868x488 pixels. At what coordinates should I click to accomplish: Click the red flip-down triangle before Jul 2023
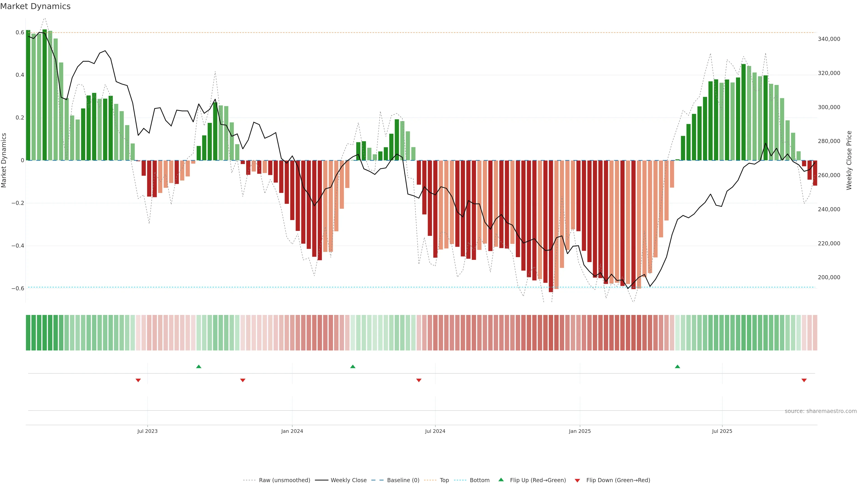(138, 380)
